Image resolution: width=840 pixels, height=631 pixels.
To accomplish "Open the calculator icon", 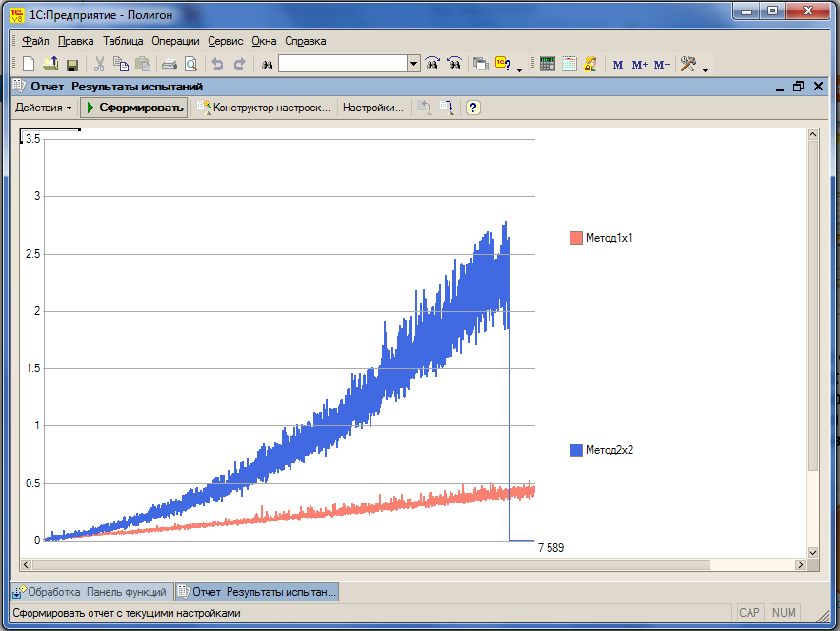I will [x=548, y=64].
